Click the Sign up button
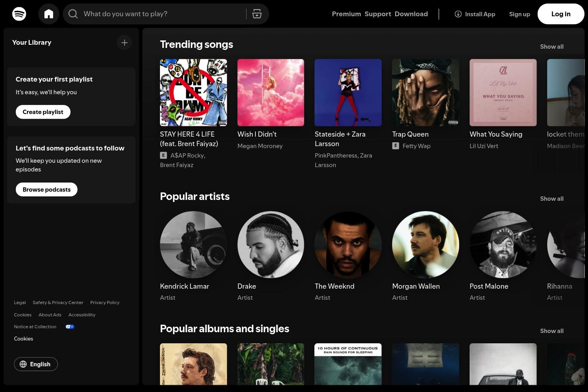The height and width of the screenshot is (392, 588). [x=519, y=14]
